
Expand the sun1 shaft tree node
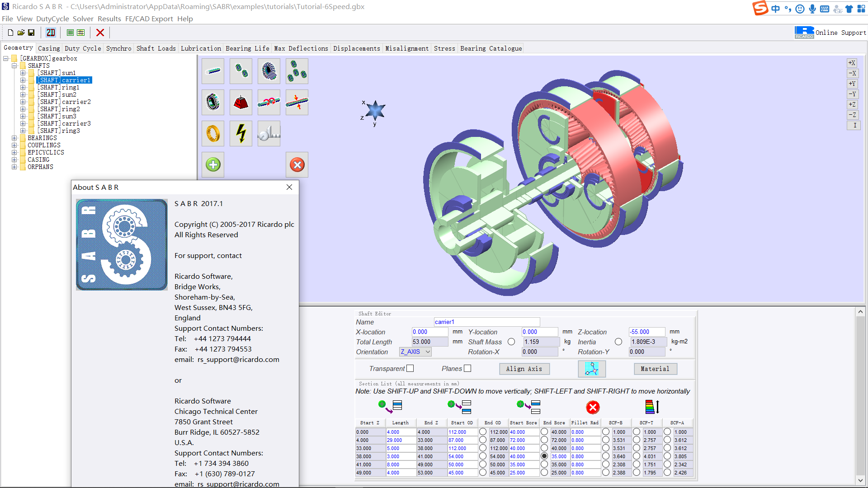[23, 73]
